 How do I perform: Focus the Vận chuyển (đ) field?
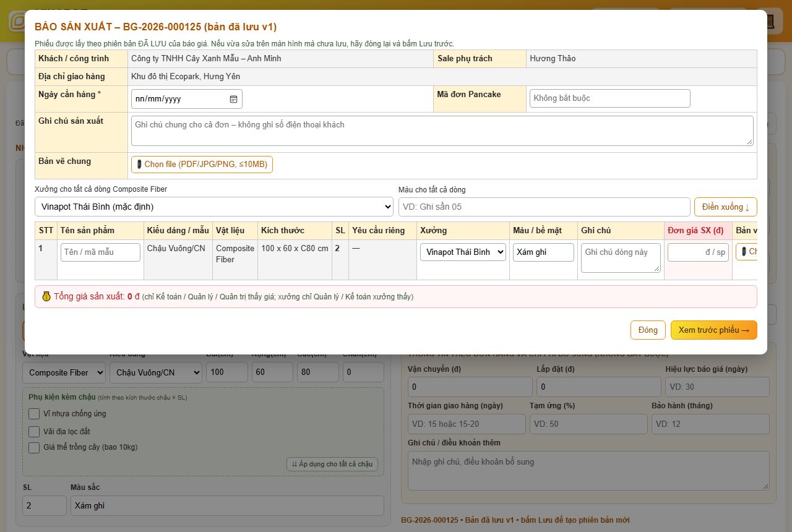pyautogui.click(x=470, y=387)
